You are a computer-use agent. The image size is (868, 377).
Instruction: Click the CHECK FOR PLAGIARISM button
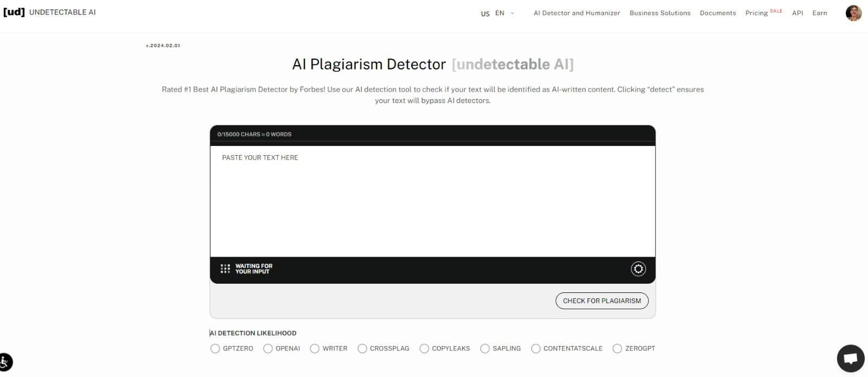pos(602,301)
